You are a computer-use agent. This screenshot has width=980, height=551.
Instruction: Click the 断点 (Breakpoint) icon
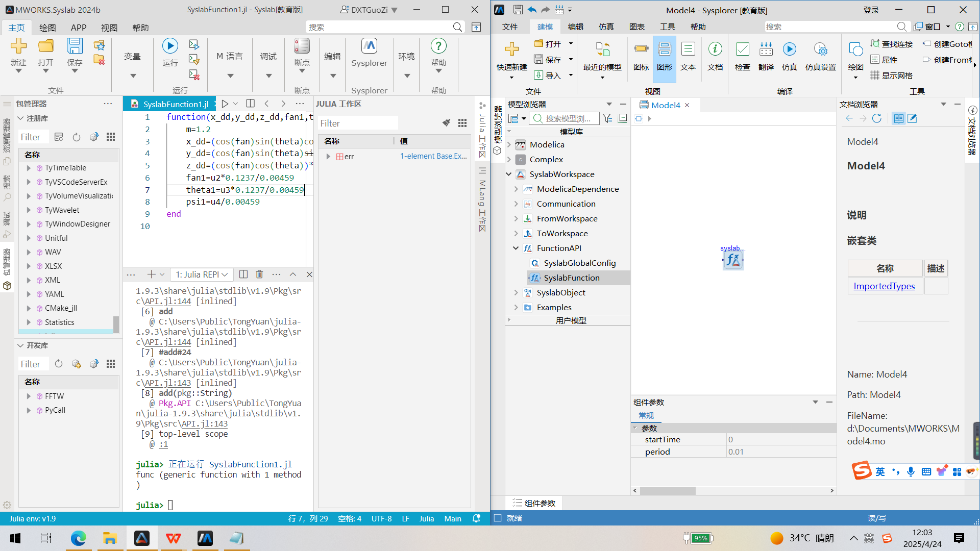click(302, 46)
